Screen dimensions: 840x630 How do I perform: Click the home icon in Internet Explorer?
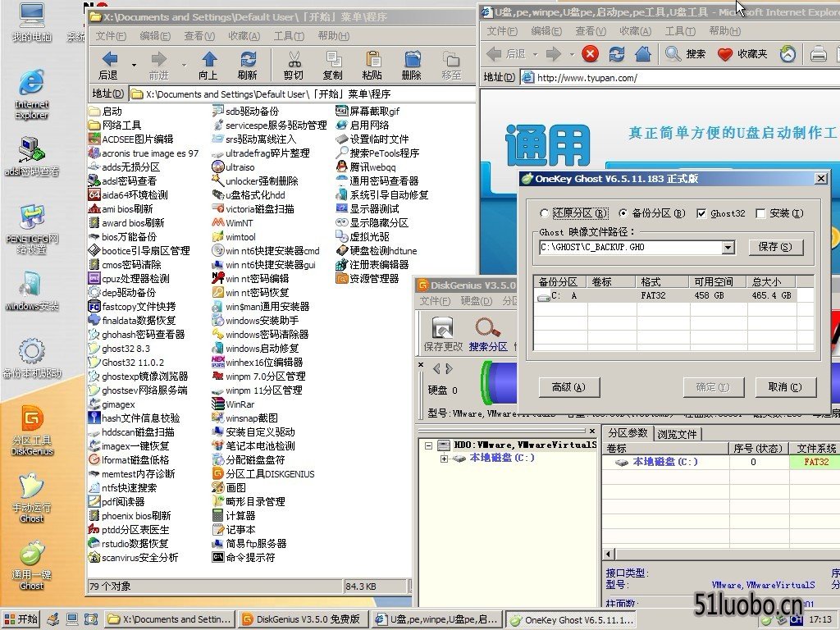point(643,53)
